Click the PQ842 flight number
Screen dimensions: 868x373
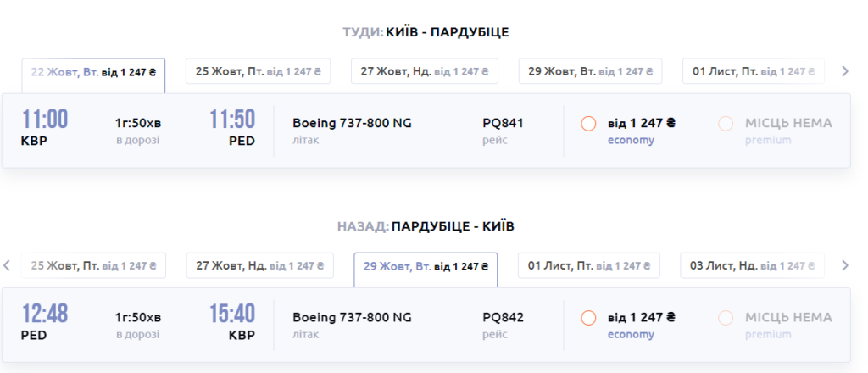503,318
